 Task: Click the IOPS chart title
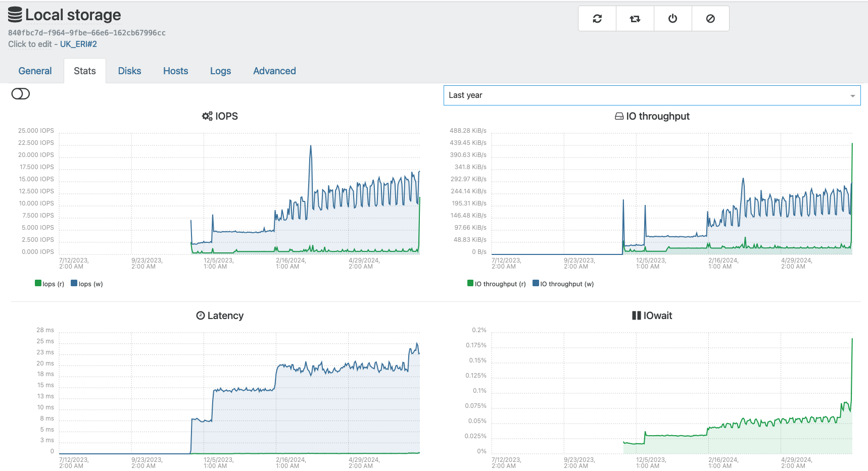(226, 116)
